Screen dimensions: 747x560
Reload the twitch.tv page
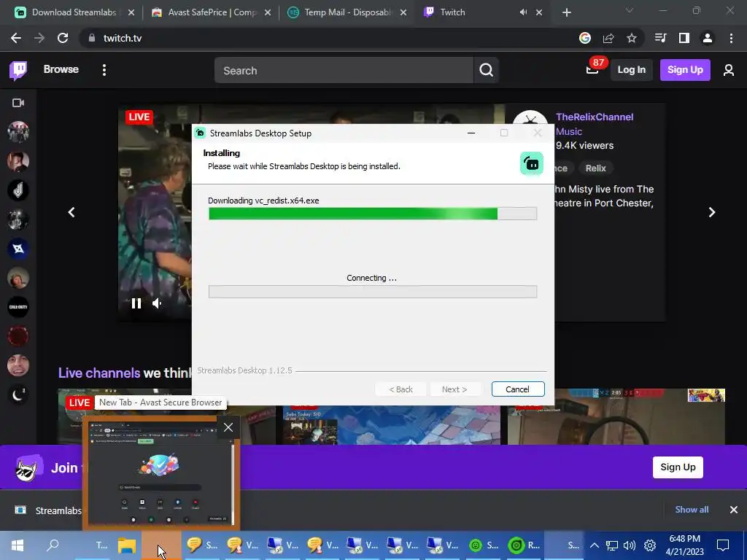coord(63,38)
